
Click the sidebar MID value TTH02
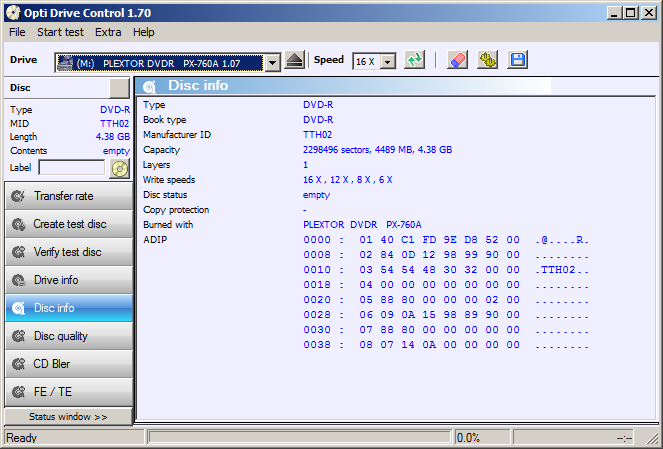[115, 123]
